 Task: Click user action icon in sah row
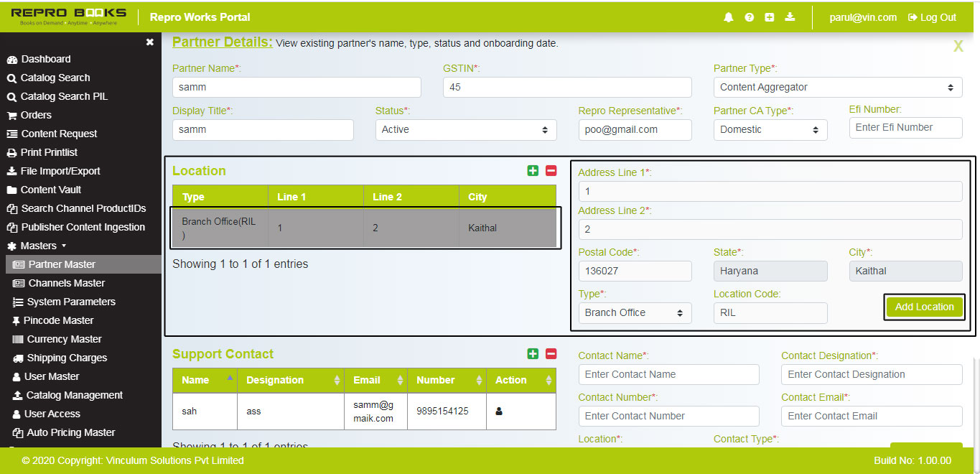click(499, 412)
